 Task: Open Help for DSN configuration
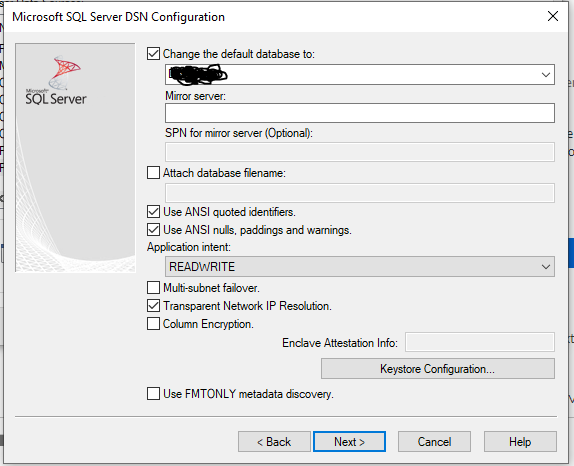click(520, 441)
